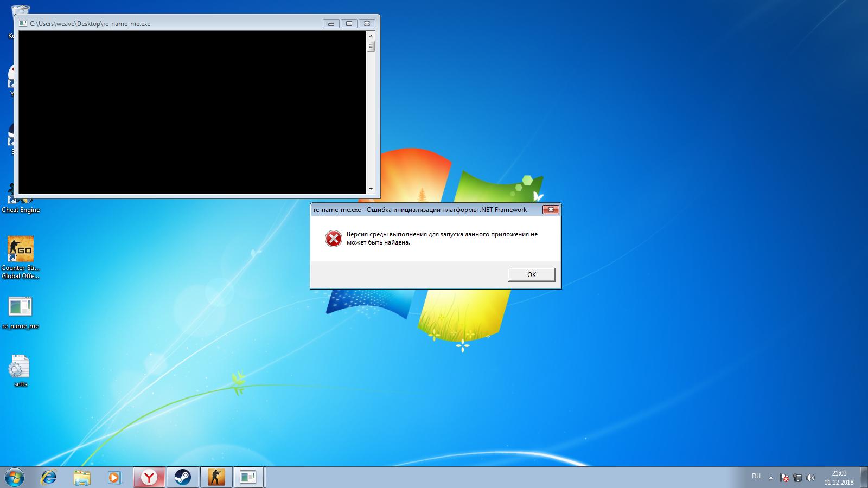Close the .NET Framework error dialog

(551, 210)
